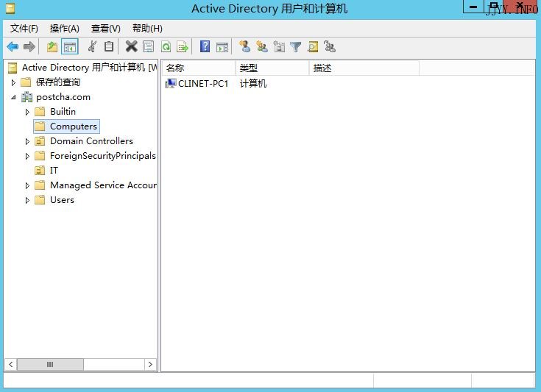Click the Export list icon

[x=183, y=46]
